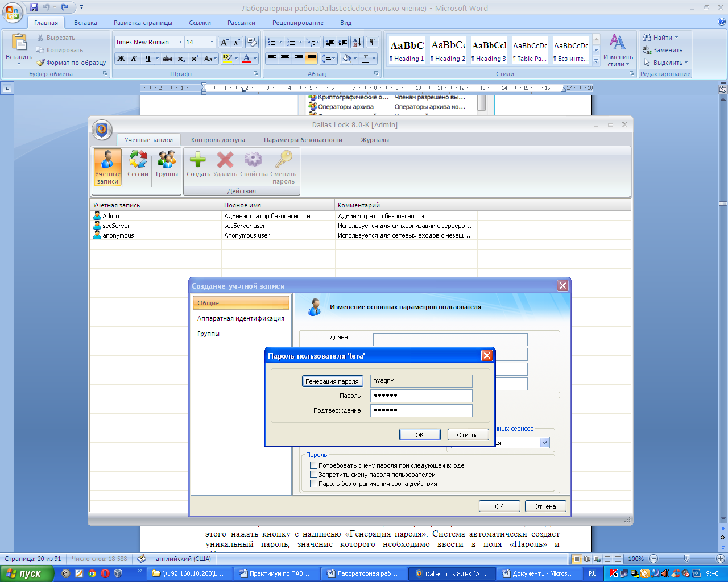Click Изменить стили button
The height and width of the screenshot is (582, 728).
pyautogui.click(x=618, y=51)
